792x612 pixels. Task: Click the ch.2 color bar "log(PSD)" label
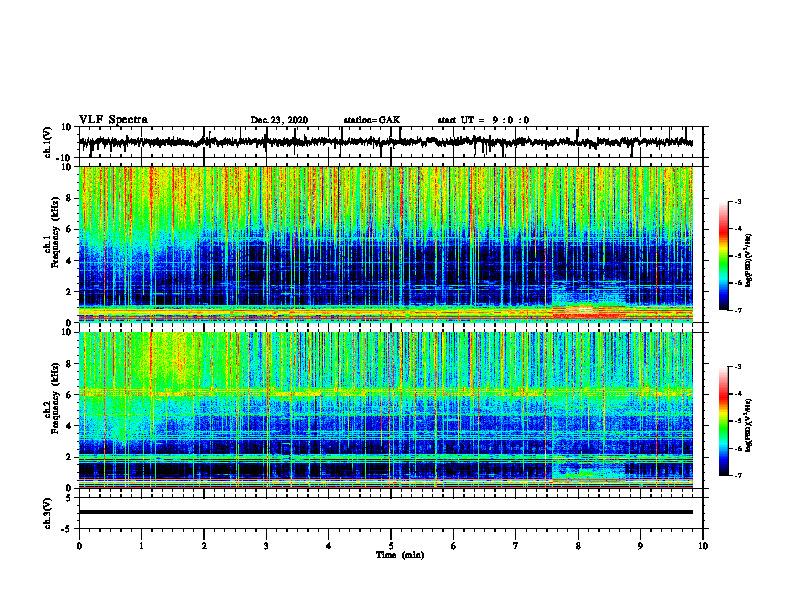tap(749, 424)
